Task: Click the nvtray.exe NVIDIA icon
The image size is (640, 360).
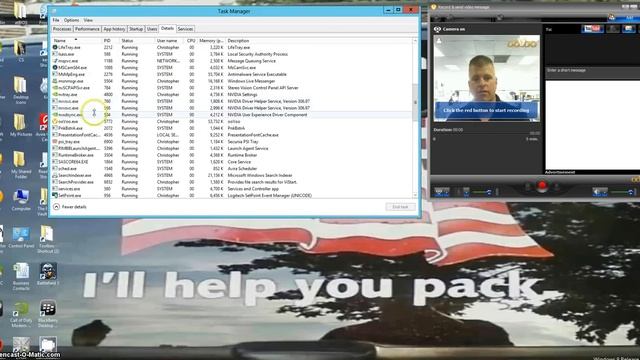Action: click(55, 94)
